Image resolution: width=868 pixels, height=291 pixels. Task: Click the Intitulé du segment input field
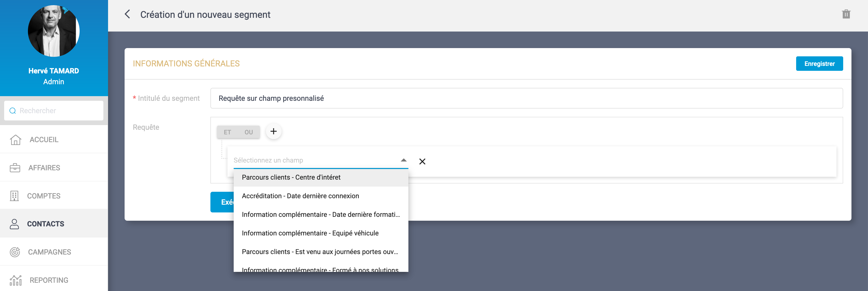pyautogui.click(x=526, y=98)
